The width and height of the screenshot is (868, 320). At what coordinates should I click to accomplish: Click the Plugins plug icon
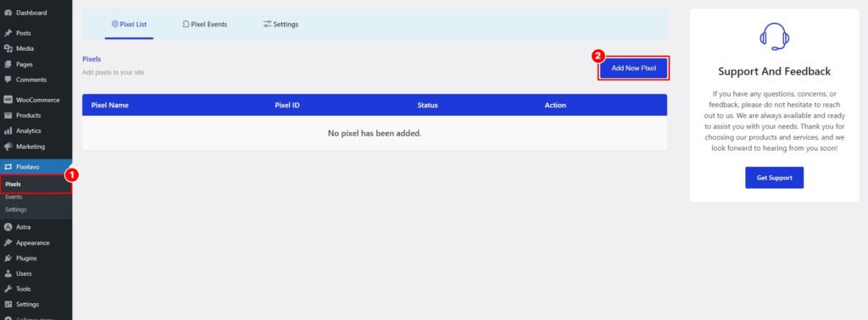(x=8, y=258)
